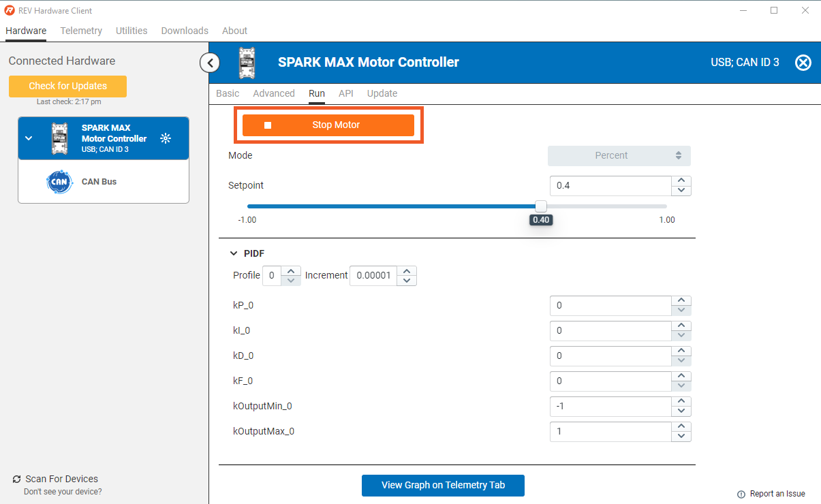This screenshot has height=504, width=821.
Task: Click the Stop Motor button
Action: pyautogui.click(x=328, y=125)
